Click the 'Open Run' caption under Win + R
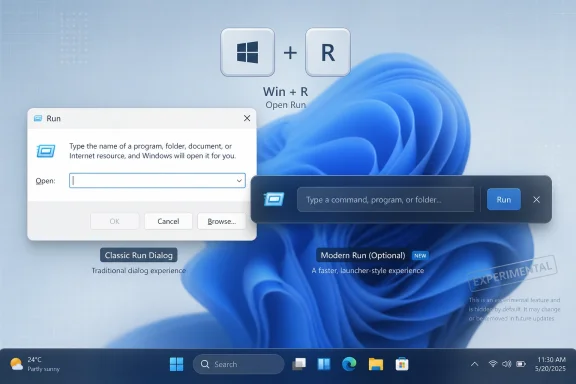Viewport: 576px width, 384px height. 285,105
